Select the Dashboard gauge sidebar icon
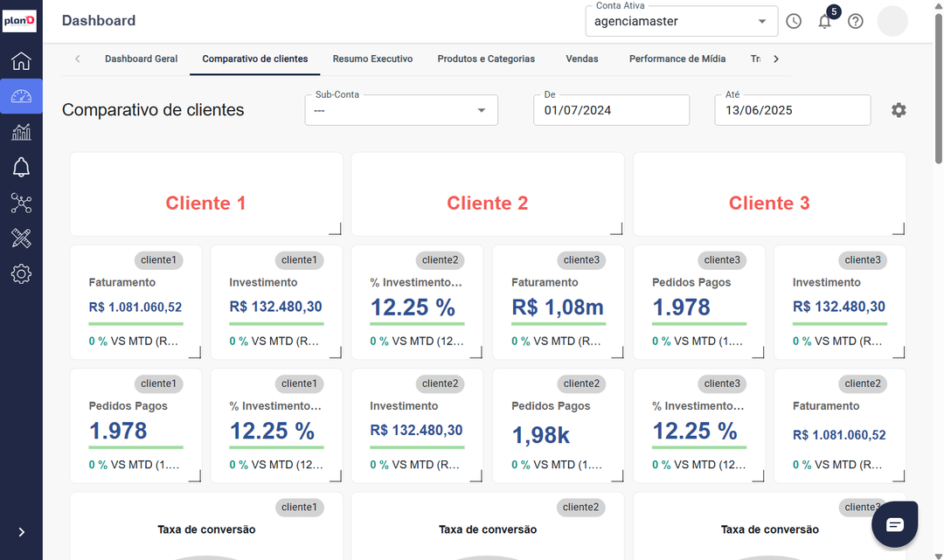 (x=21, y=96)
